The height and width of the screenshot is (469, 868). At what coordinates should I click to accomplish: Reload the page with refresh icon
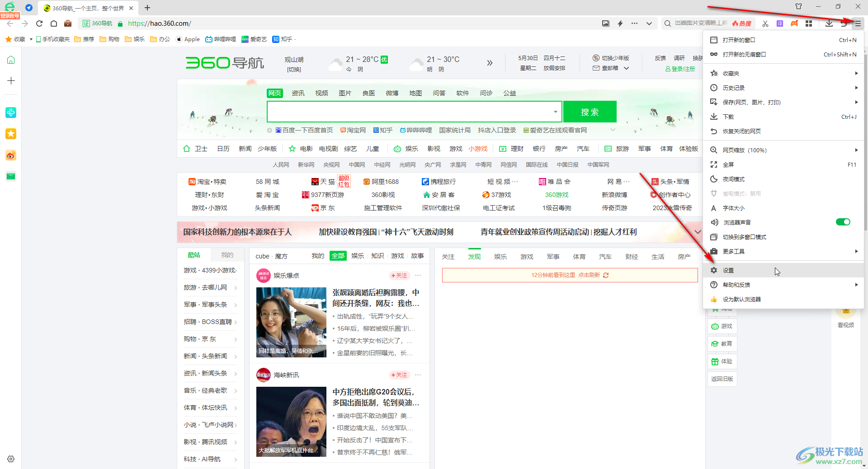point(39,23)
